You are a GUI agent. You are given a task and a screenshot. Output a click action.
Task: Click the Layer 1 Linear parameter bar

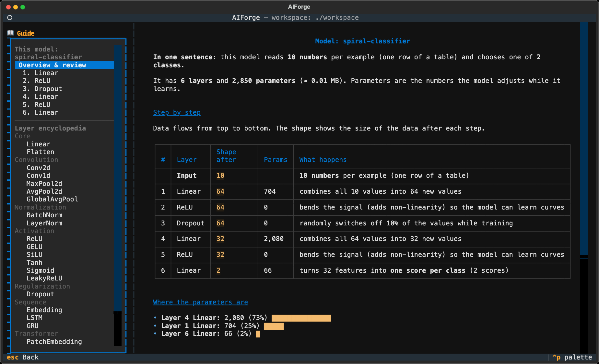point(274,326)
